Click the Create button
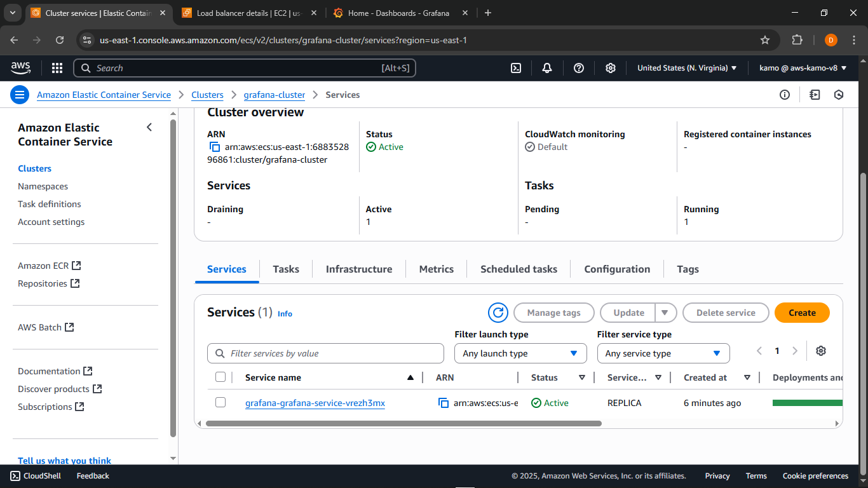Viewport: 868px width, 488px height. tap(801, 313)
